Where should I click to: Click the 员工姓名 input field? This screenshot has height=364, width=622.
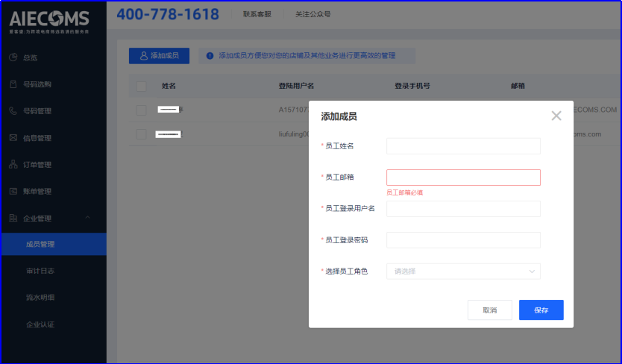point(463,146)
